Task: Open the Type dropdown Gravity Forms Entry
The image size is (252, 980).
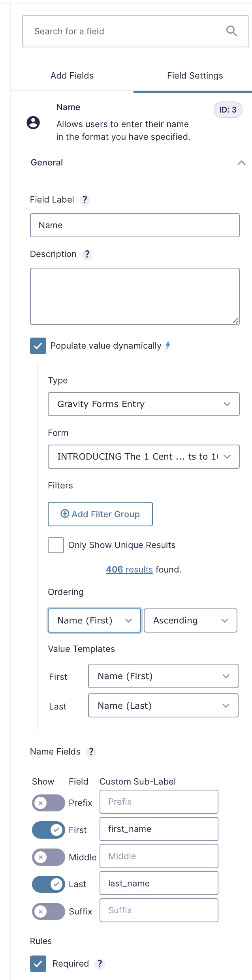Action: click(x=143, y=404)
